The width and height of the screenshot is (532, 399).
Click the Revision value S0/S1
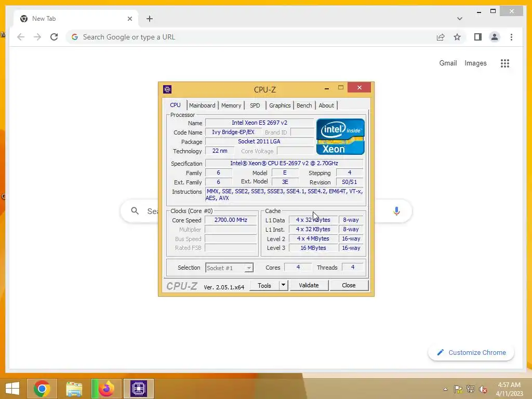[350, 182]
